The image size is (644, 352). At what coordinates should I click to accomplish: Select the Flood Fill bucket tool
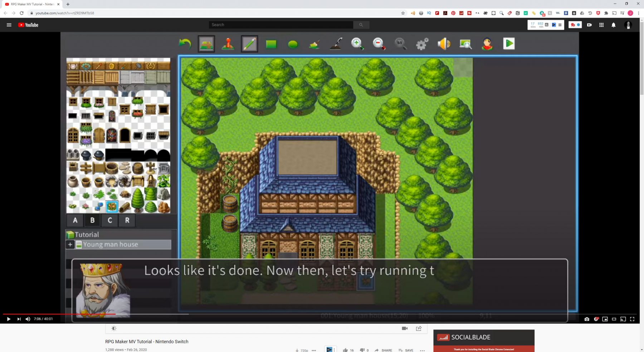314,44
